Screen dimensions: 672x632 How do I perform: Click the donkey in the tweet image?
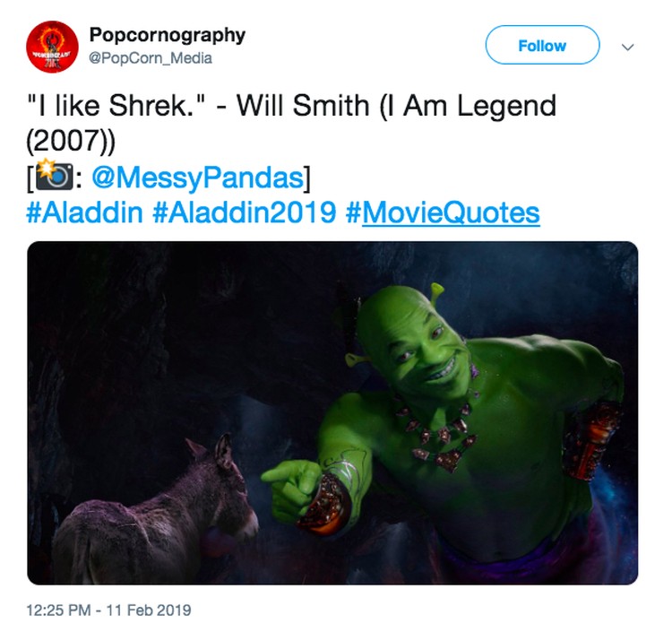pyautogui.click(x=157, y=513)
